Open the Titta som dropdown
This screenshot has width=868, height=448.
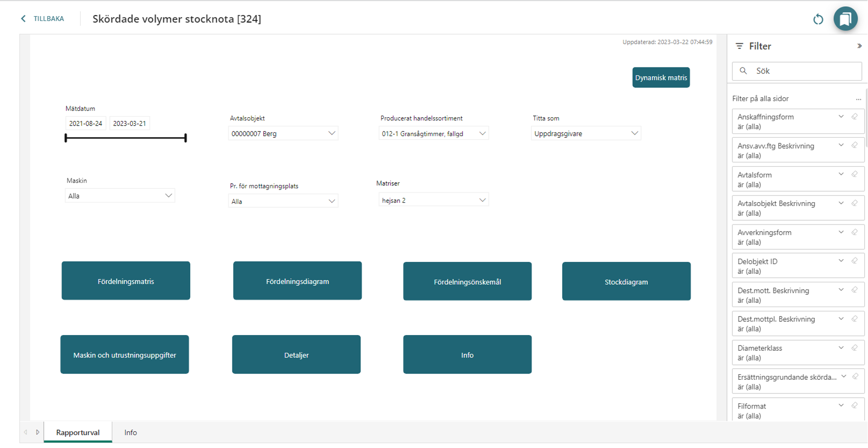[586, 134]
